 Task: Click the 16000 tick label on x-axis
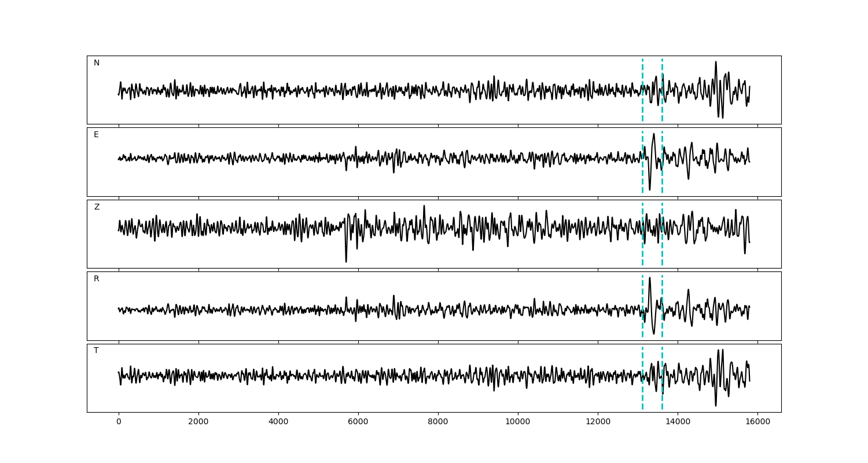click(757, 422)
